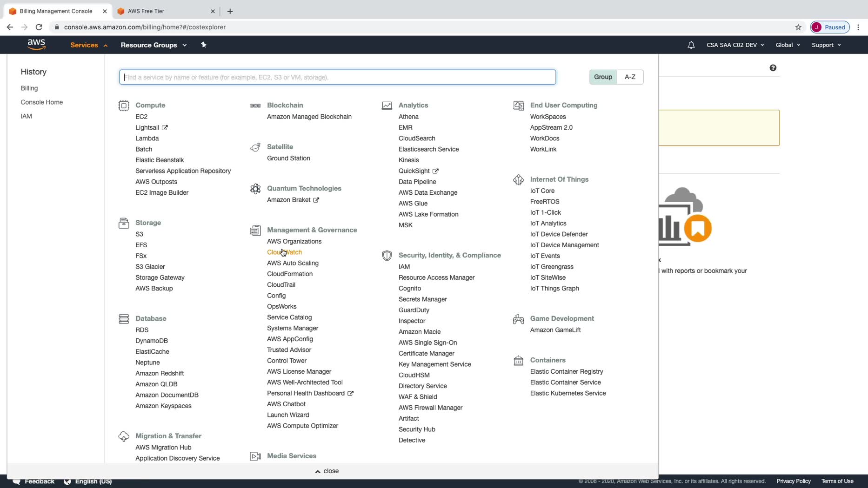This screenshot has height=488, width=868.
Task: Close the AWS Free Tier tab
Action: pyautogui.click(x=213, y=11)
